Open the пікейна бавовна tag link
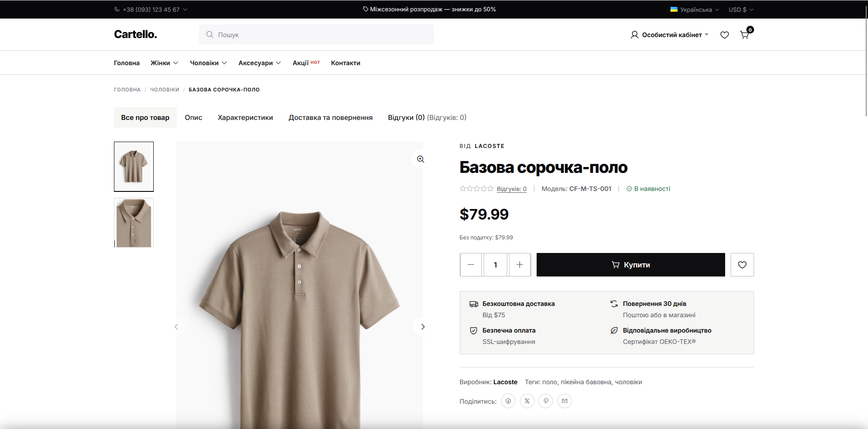The image size is (868, 429). click(586, 382)
